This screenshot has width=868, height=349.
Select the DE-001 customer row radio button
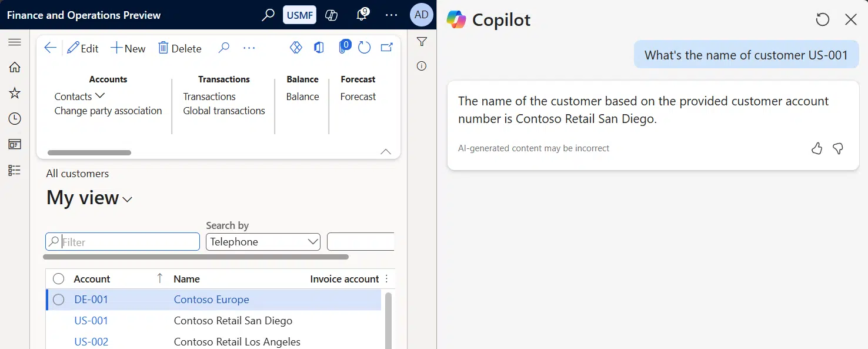point(58,299)
